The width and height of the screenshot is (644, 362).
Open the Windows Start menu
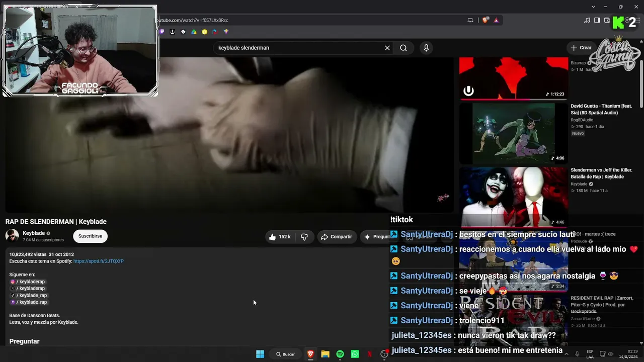pos(260,354)
